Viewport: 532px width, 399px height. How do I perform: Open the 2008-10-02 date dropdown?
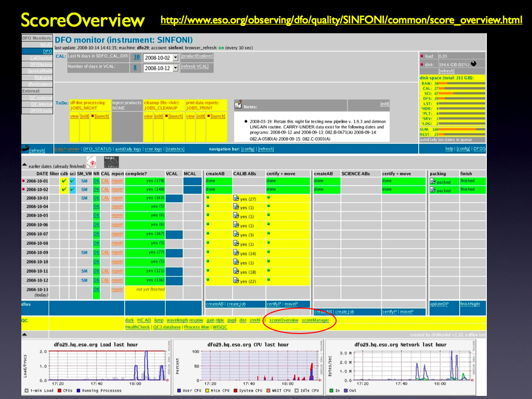click(x=176, y=58)
